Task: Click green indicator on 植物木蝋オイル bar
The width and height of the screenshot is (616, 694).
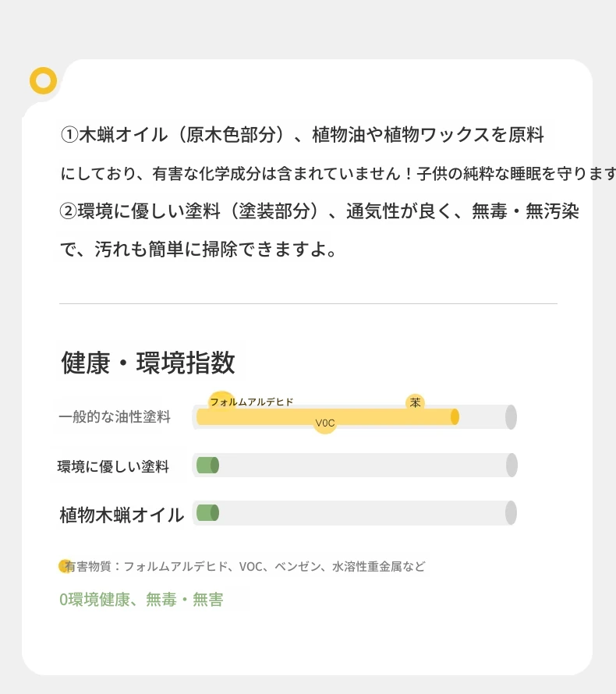Action: pos(207,513)
